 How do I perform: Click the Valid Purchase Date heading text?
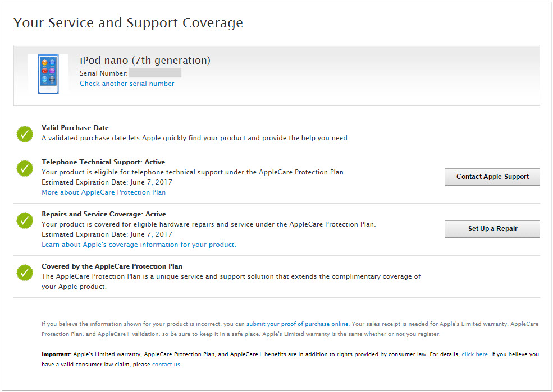[x=75, y=128]
